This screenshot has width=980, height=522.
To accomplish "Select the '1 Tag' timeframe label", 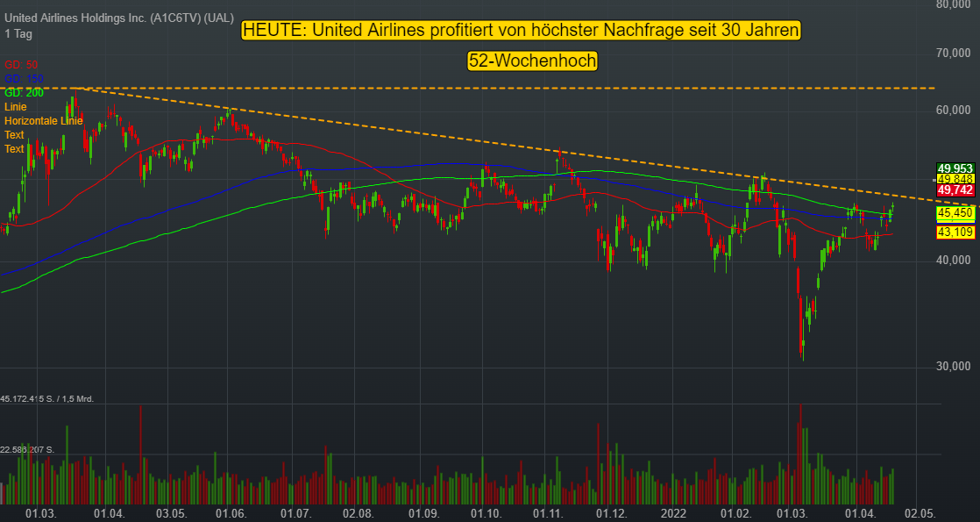I will pos(18,34).
